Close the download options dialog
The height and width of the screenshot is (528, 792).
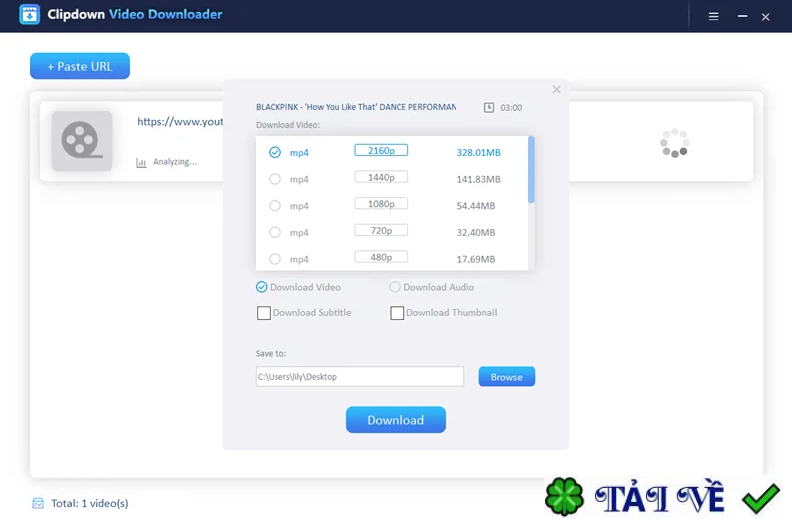point(557,89)
